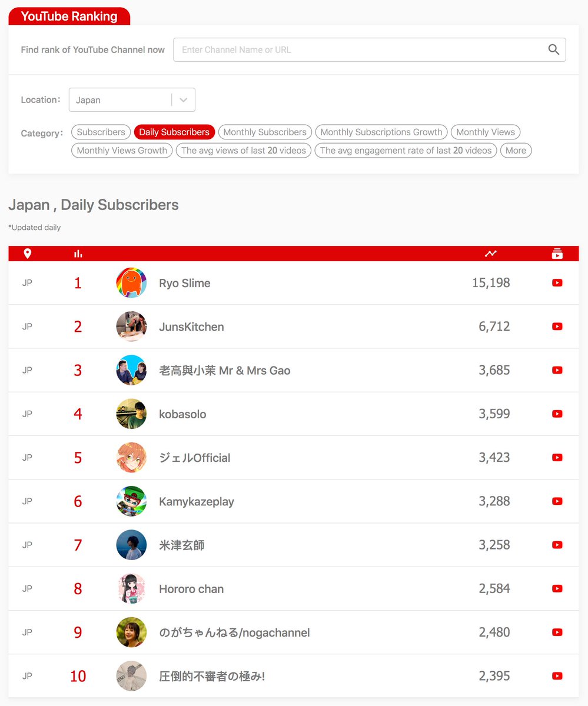588x706 pixels.
Task: Click nogachannel channel avatar
Action: click(131, 632)
